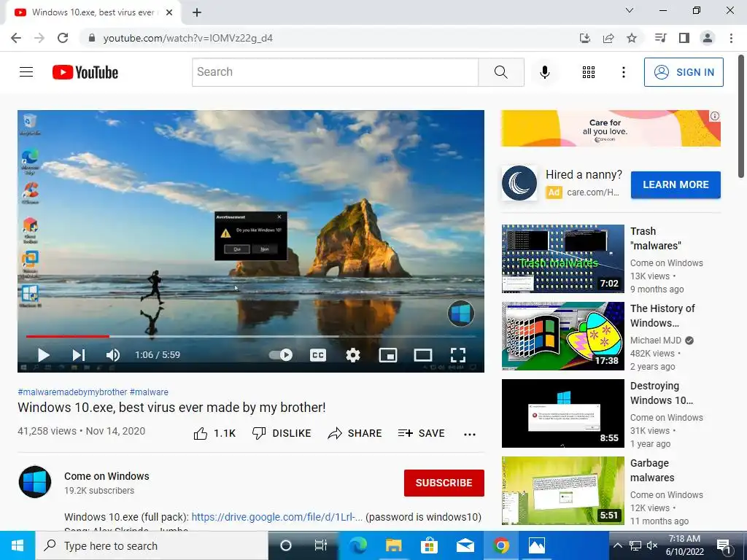This screenshot has height=560, width=747.
Task: Show hidden tray icons chevron
Action: tap(617, 545)
